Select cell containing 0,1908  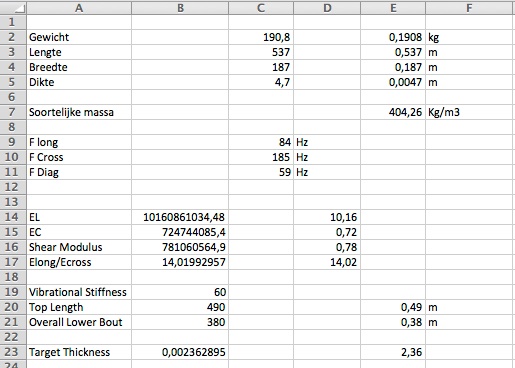tap(393, 37)
